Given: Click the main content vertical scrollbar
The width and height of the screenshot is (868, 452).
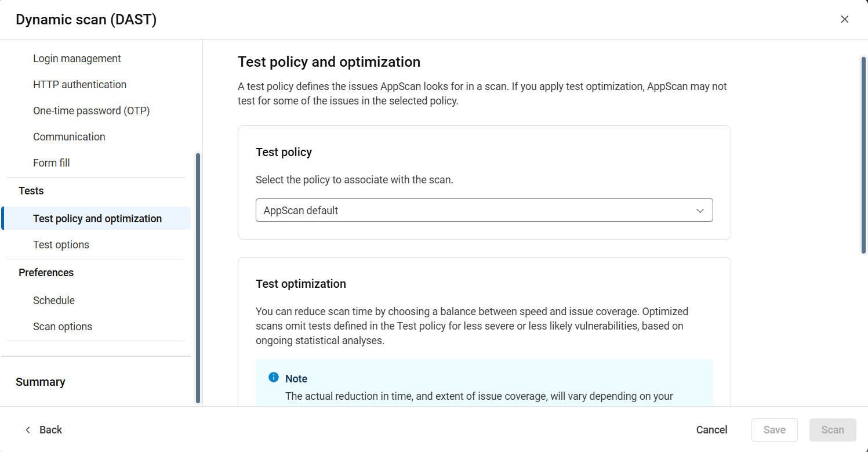Looking at the screenshot, I should [863, 156].
